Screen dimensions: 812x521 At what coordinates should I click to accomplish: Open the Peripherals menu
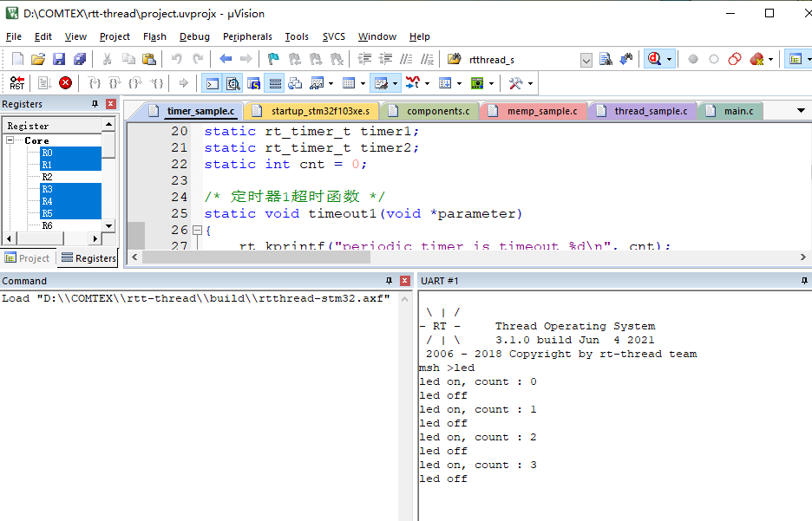(x=247, y=36)
